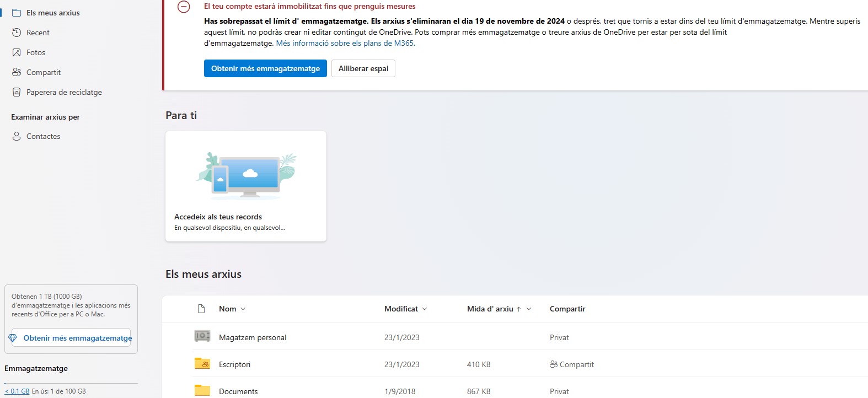Click the Alliberar espai button

[x=363, y=68]
